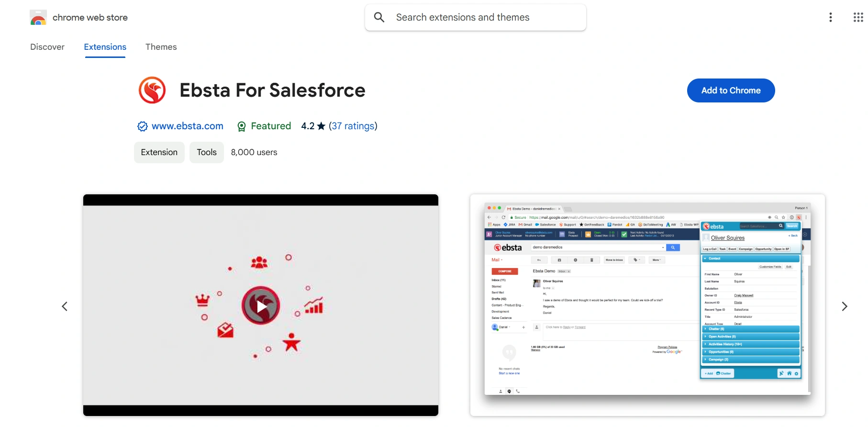Go to next screenshot with right arrow
Viewport: 868px width, 427px height.
pos(845,306)
